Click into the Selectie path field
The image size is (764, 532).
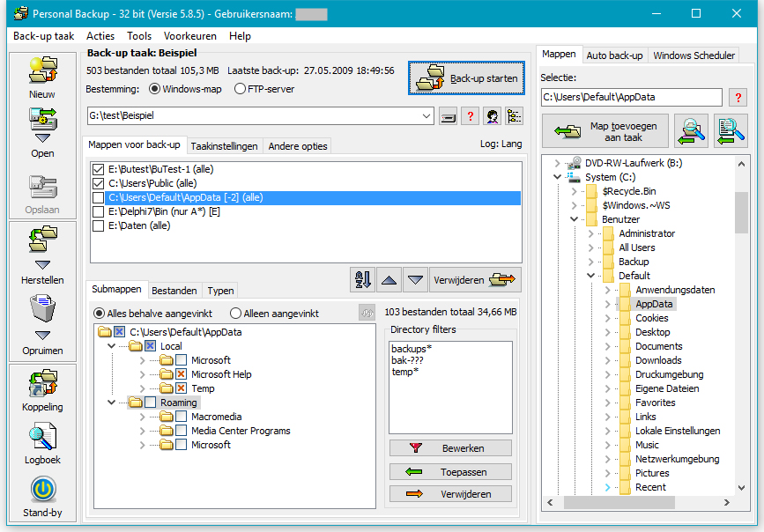[x=631, y=98]
